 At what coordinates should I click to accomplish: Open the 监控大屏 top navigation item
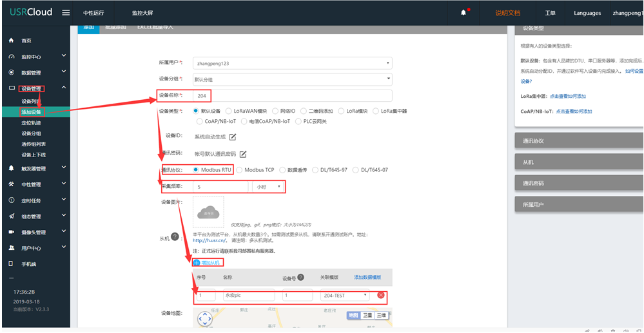143,13
